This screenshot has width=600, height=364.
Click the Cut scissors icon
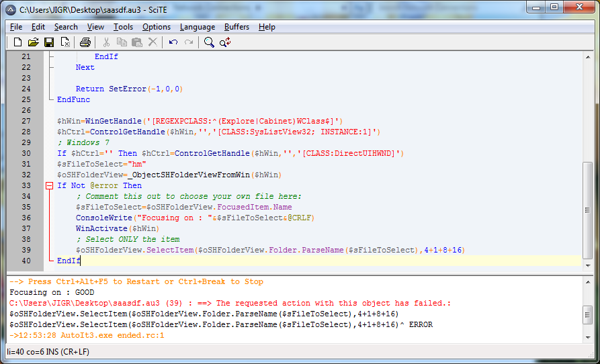coord(107,42)
